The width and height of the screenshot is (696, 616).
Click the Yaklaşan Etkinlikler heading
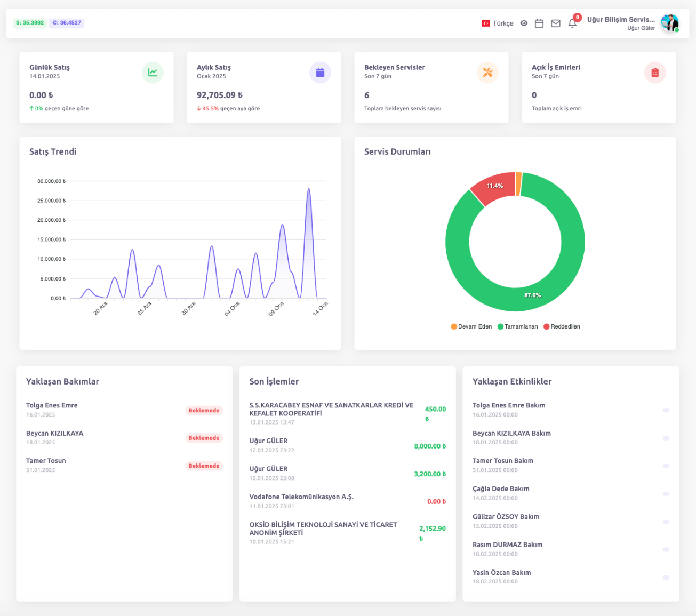click(512, 381)
